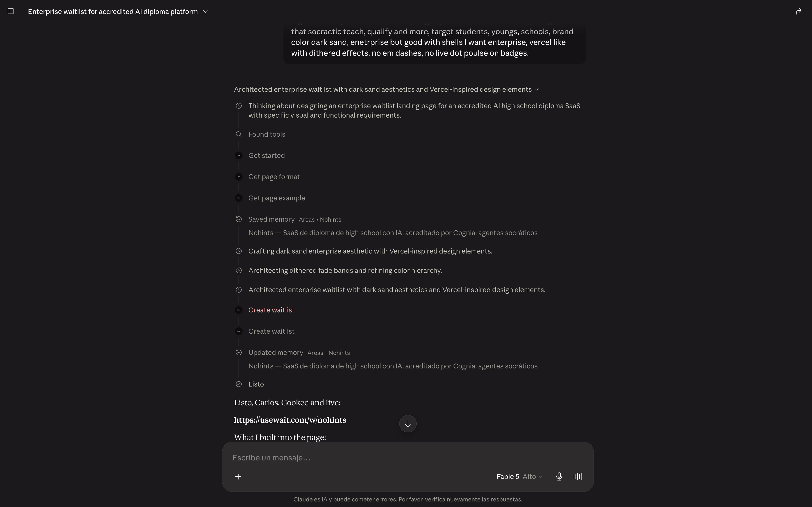Click the Found tools search icon

point(239,134)
